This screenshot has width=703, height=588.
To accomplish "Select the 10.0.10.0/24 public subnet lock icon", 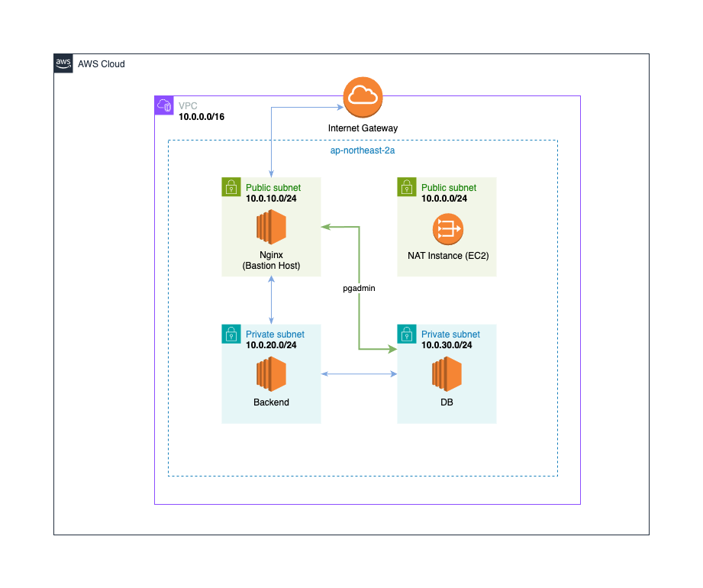I will pyautogui.click(x=231, y=187).
